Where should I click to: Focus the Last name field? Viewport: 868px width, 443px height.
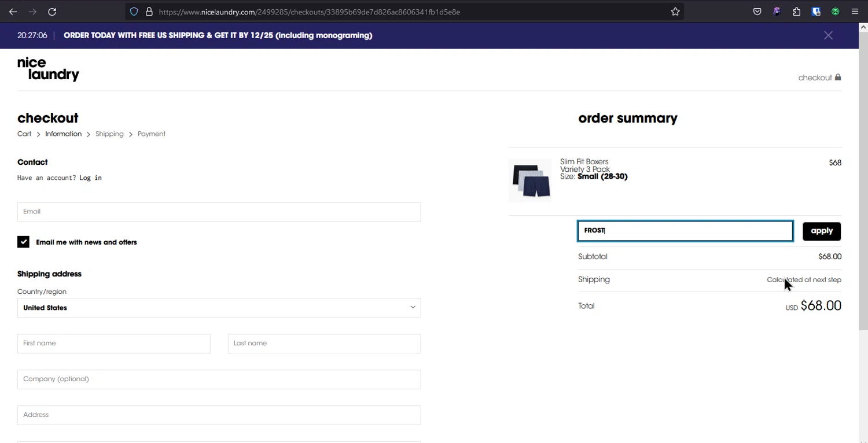pos(324,344)
